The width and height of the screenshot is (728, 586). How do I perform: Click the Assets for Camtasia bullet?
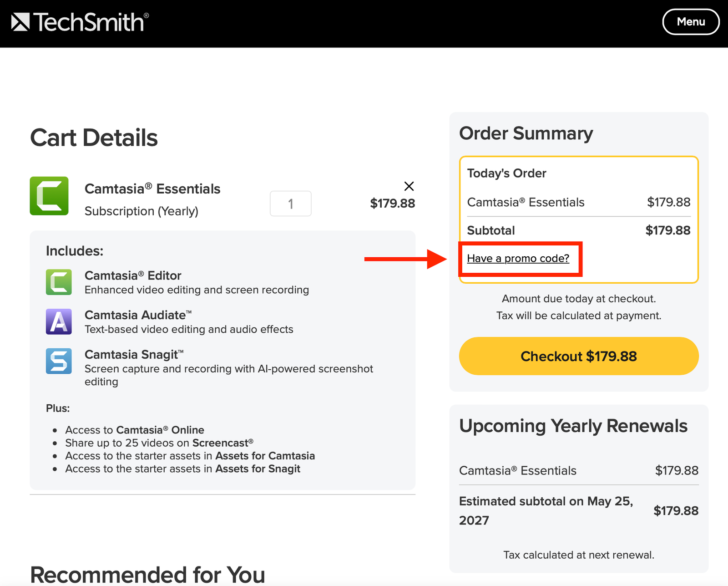point(190,456)
